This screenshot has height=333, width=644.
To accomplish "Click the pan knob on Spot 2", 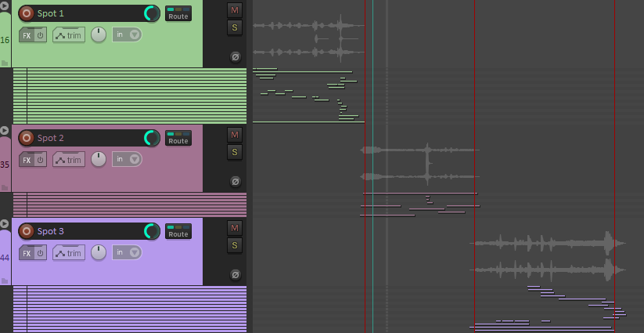I will 98,160.
